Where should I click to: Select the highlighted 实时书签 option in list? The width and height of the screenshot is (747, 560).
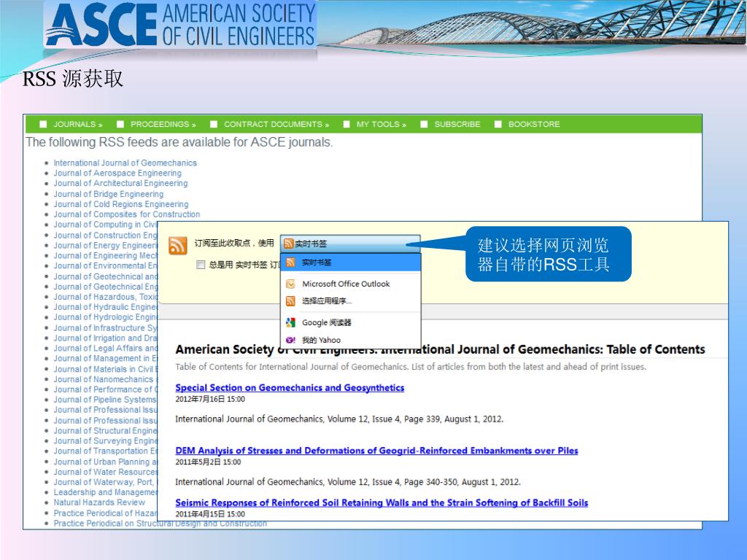tap(351, 262)
